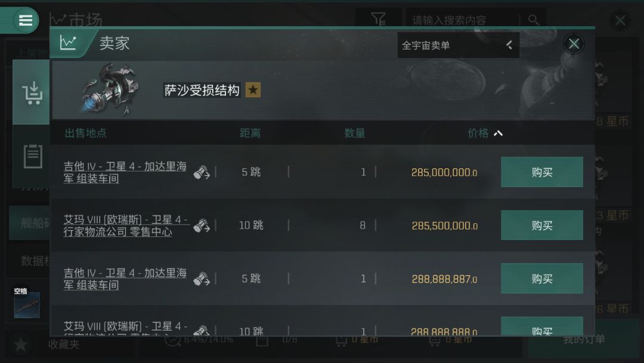Click the price chart icon beside 卖家
This screenshot has width=644, height=363.
tap(68, 43)
